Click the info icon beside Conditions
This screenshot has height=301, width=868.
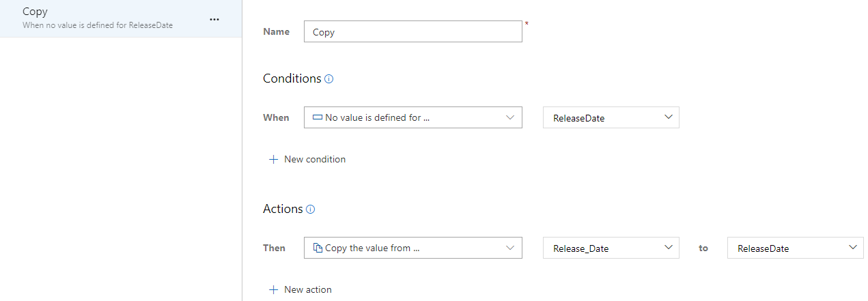[x=328, y=79]
